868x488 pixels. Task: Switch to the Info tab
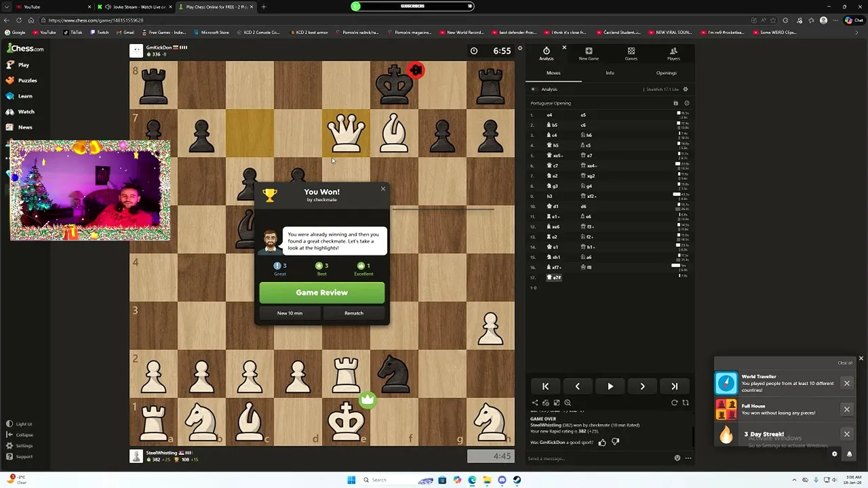[610, 73]
